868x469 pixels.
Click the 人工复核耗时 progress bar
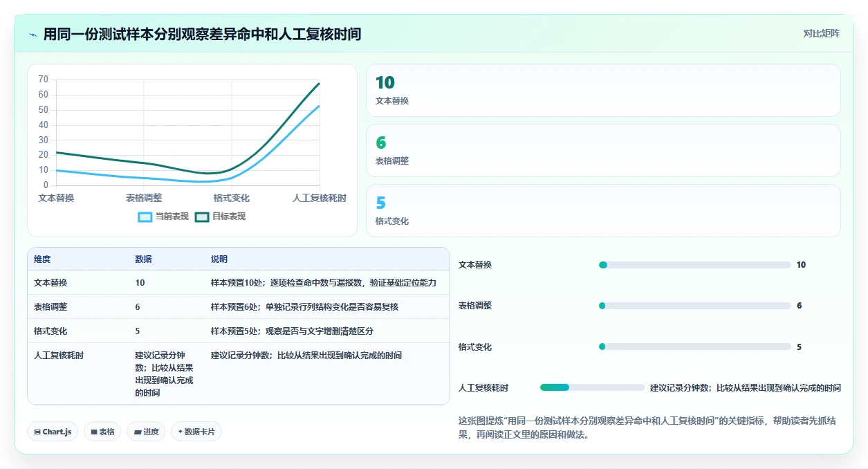pos(592,387)
